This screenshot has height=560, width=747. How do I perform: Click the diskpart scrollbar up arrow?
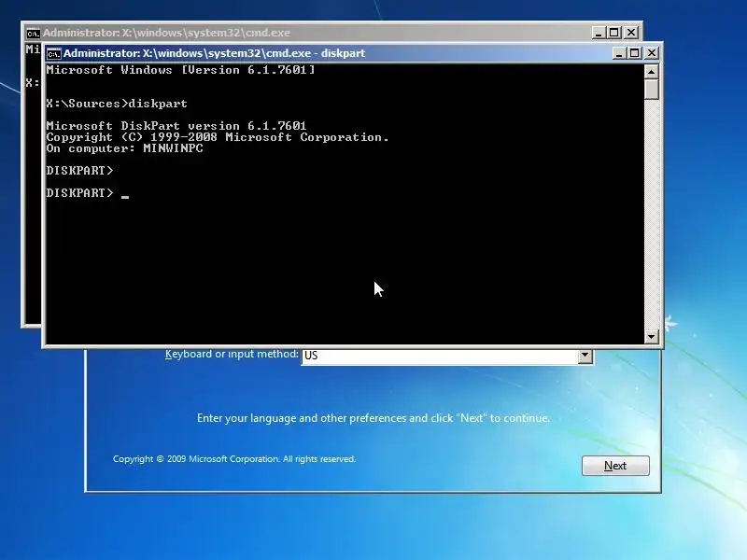click(x=651, y=72)
